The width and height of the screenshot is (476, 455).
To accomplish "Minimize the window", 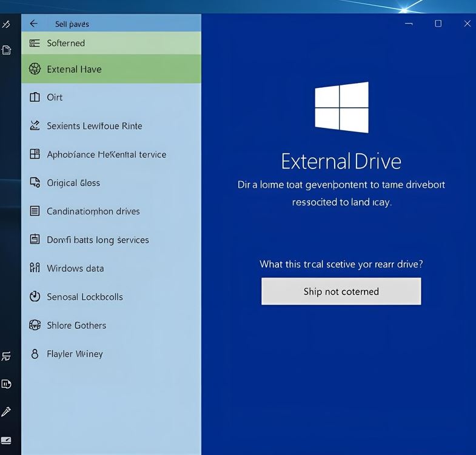I will [x=409, y=24].
